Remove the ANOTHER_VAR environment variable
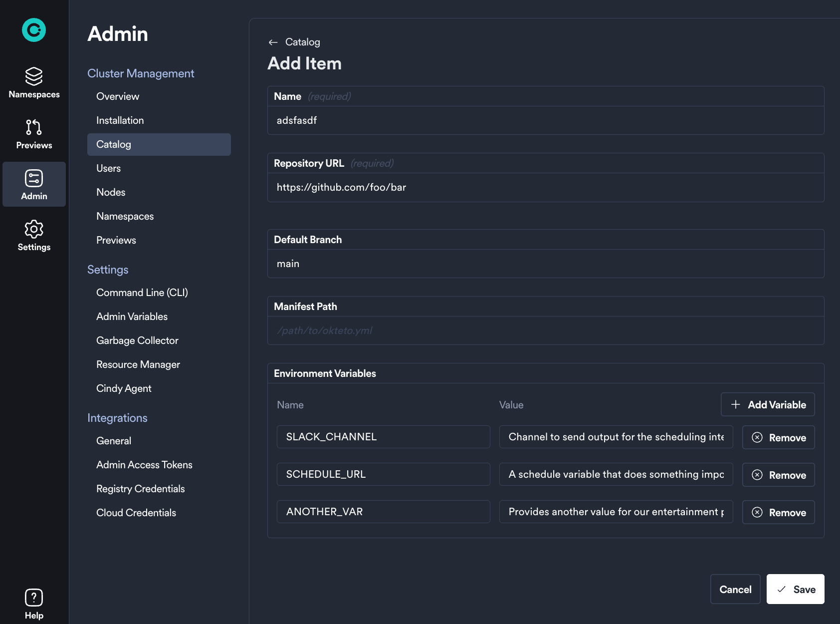This screenshot has height=624, width=840. click(778, 512)
